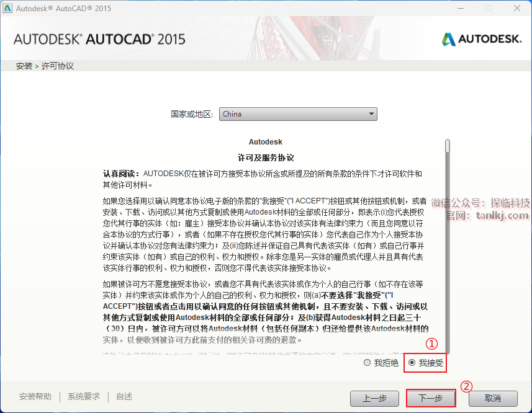Open the 自述 readme link
This screenshot has height=413, width=532.
[x=124, y=396]
